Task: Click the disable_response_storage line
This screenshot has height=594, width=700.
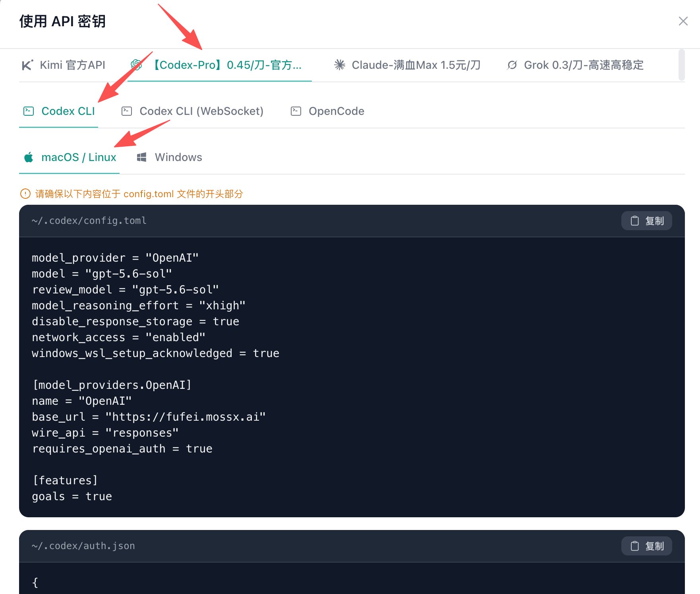Action: click(x=135, y=322)
